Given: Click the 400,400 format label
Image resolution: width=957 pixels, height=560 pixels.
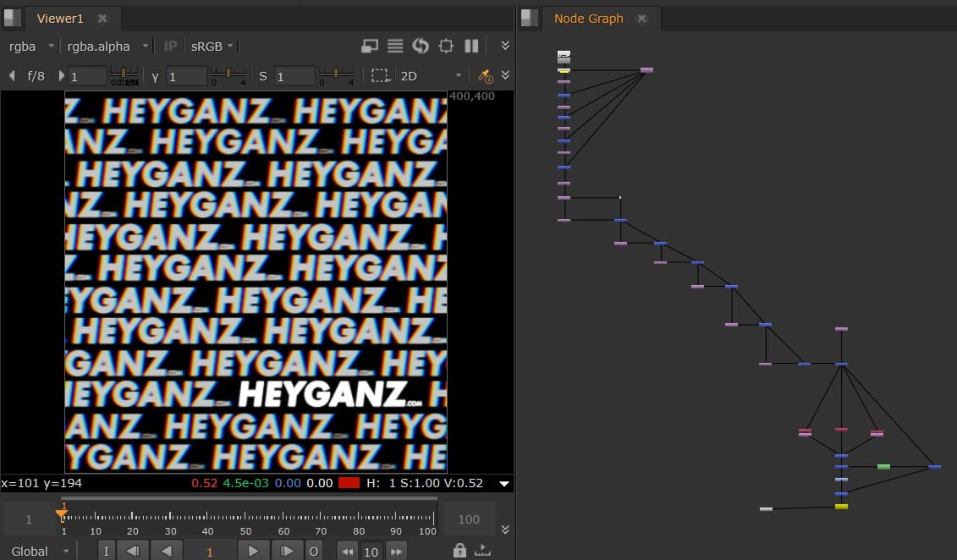Looking at the screenshot, I should pyautogui.click(x=472, y=96).
